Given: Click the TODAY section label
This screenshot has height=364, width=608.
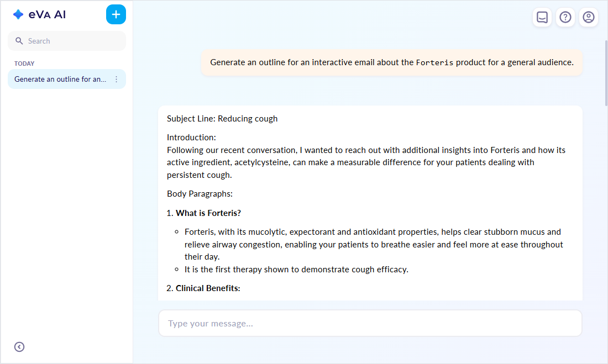Looking at the screenshot, I should click(24, 64).
